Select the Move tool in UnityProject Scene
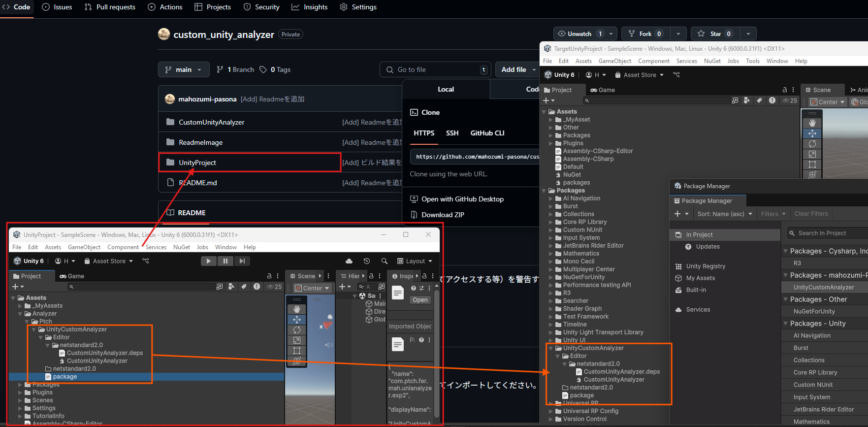The image size is (868, 427). click(x=296, y=320)
